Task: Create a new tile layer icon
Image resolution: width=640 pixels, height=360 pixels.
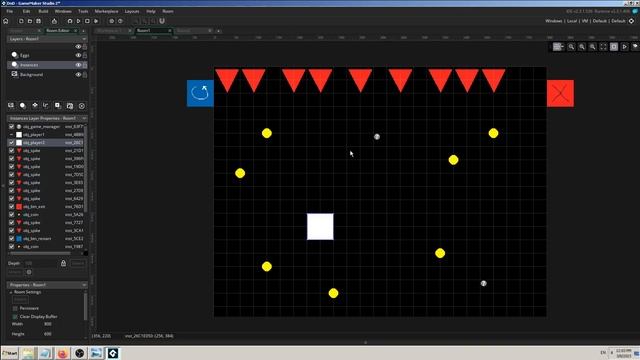Action: coord(35,106)
